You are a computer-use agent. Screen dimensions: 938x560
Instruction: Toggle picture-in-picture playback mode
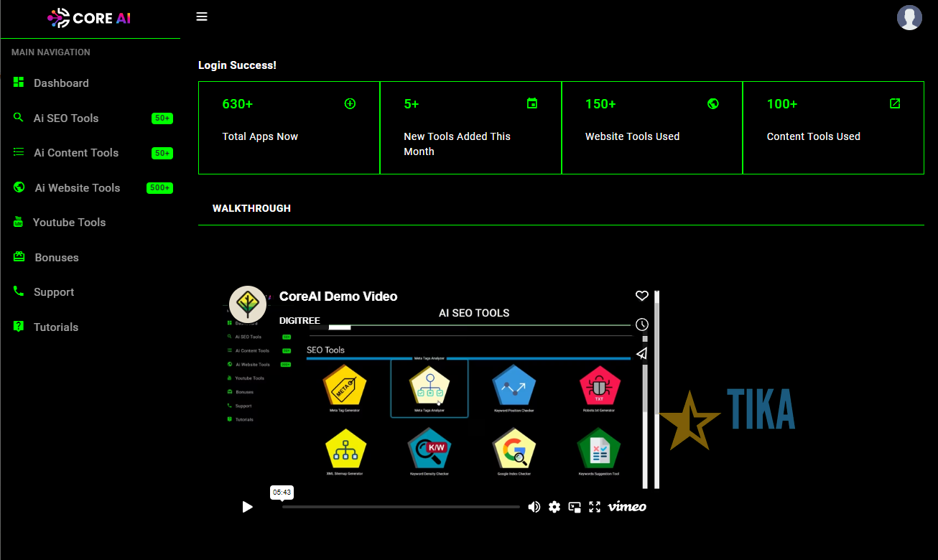575,507
